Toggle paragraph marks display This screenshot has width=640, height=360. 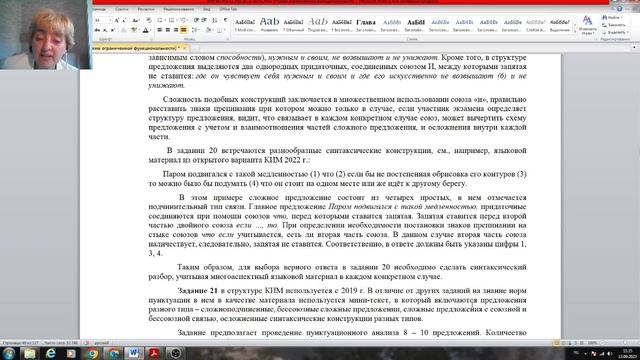(225, 20)
